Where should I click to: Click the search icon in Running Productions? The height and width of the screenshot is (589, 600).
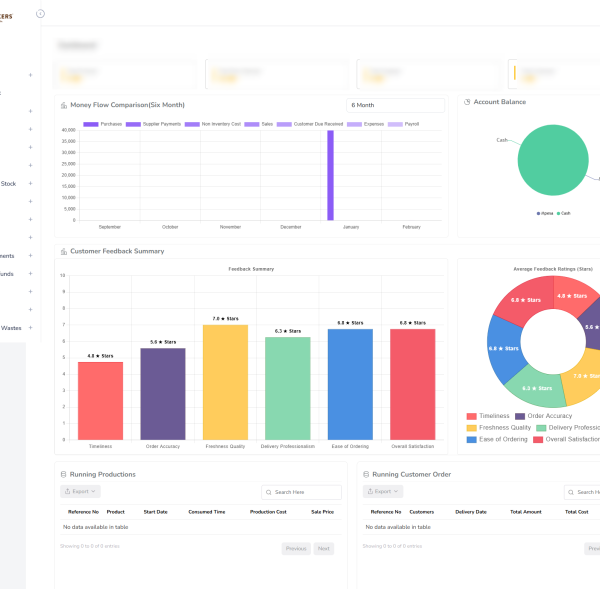[269, 492]
